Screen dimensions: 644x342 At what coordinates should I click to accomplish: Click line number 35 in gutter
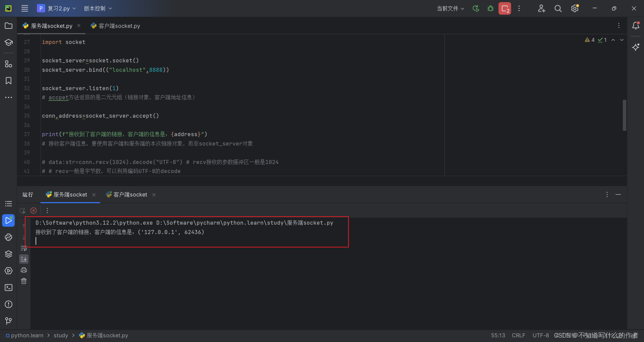coord(27,116)
